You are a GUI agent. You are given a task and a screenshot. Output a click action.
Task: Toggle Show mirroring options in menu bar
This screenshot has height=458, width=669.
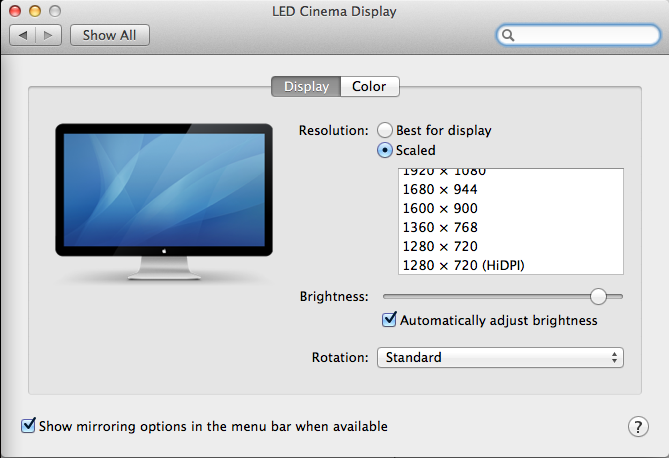point(28,426)
